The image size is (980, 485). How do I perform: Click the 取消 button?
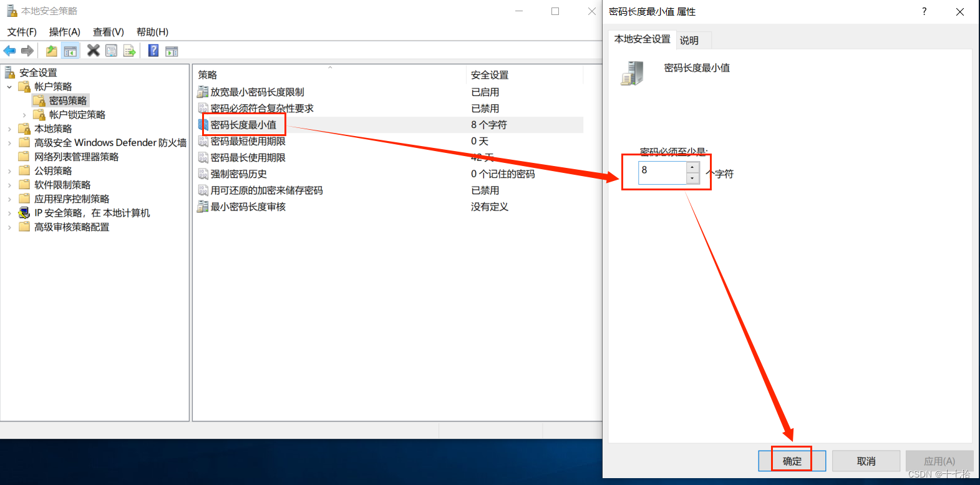[866, 461]
